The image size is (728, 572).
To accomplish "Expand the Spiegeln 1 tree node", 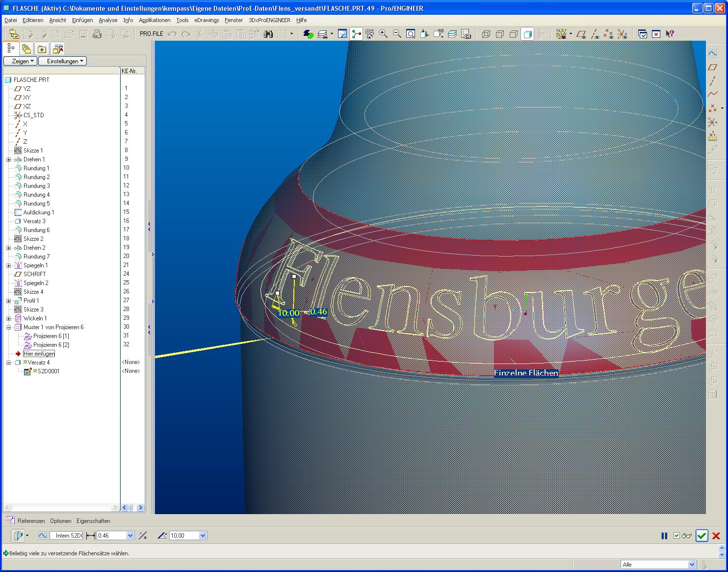I will click(8, 265).
